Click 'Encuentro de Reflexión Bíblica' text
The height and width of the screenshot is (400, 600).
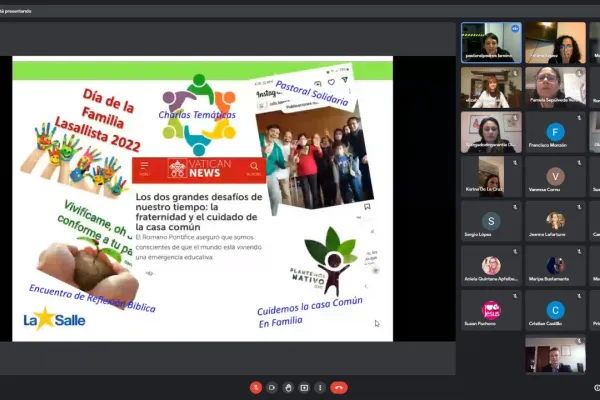pyautogui.click(x=92, y=298)
